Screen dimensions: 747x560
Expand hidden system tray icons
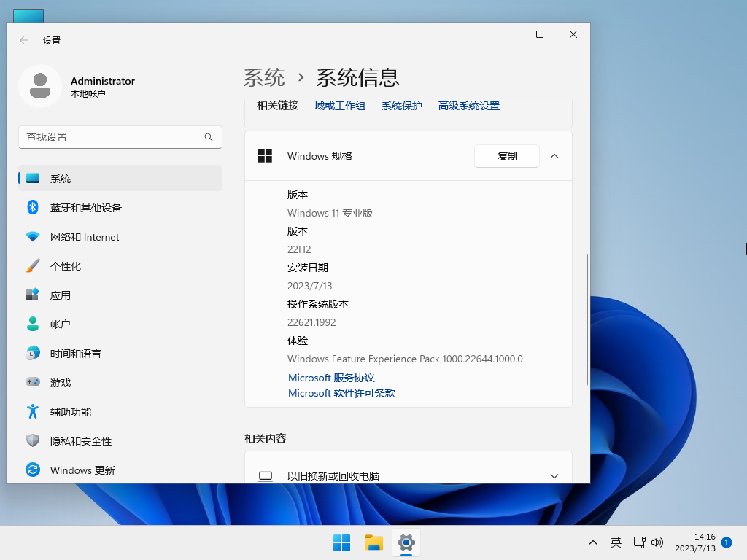pyautogui.click(x=593, y=542)
